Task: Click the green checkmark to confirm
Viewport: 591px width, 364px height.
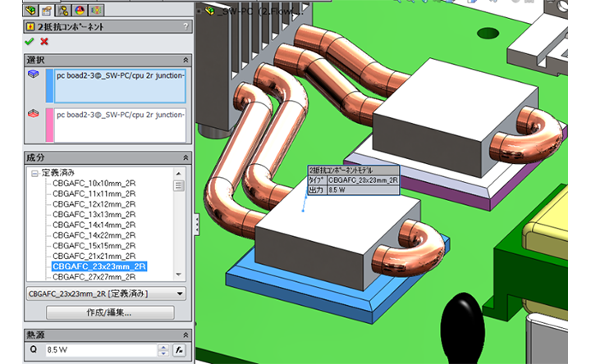Action: (x=30, y=41)
